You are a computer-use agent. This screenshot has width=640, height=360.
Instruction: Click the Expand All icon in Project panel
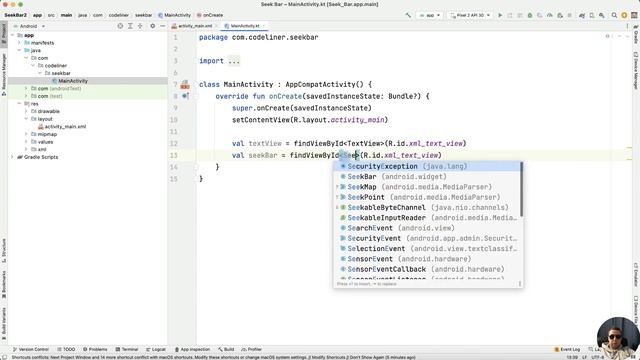point(130,26)
